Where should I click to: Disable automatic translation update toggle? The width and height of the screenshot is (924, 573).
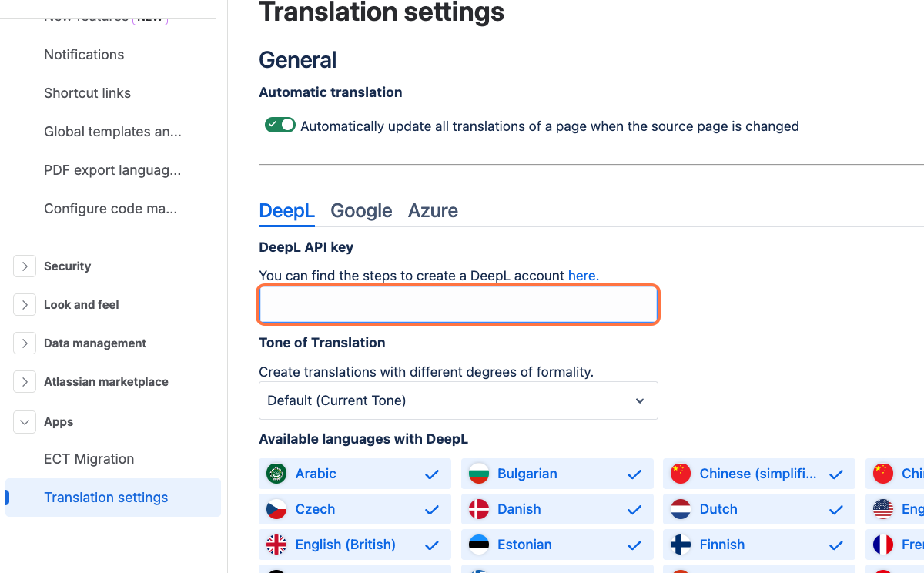pyautogui.click(x=280, y=126)
